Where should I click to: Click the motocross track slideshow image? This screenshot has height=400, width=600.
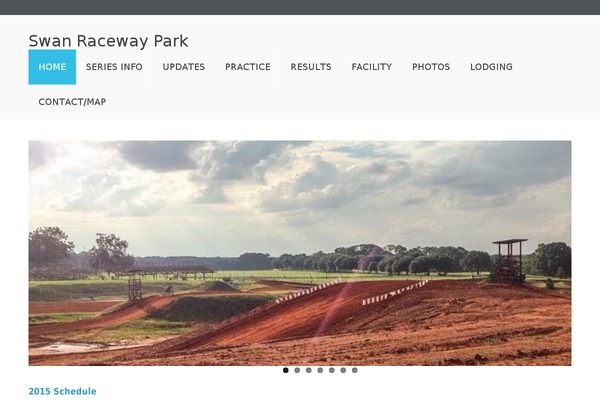pos(300,253)
